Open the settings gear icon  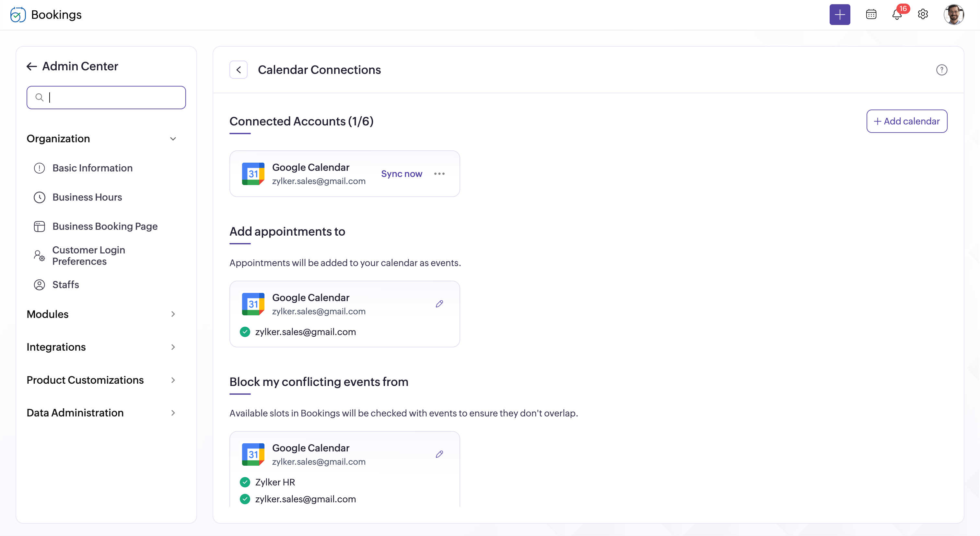(923, 15)
